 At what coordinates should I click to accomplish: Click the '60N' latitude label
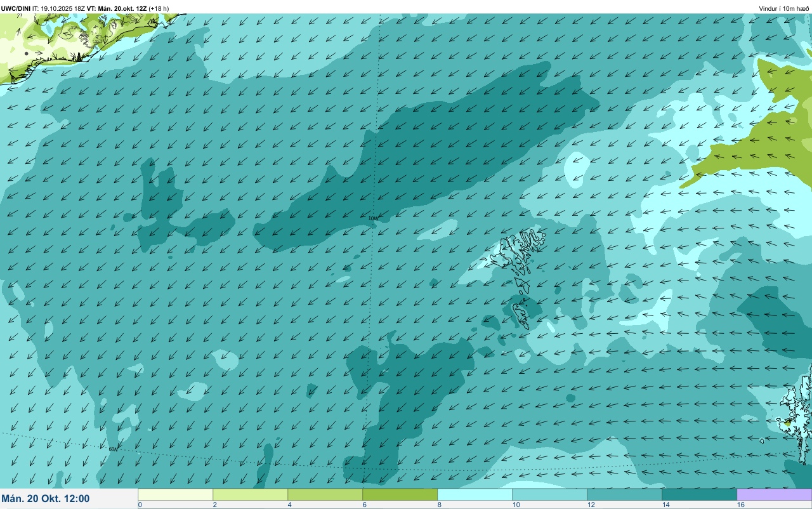click(113, 449)
